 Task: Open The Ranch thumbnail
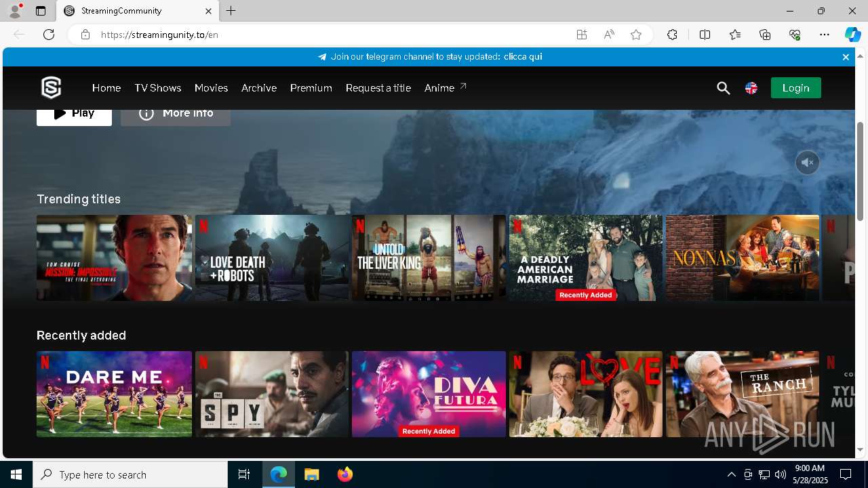(x=743, y=394)
